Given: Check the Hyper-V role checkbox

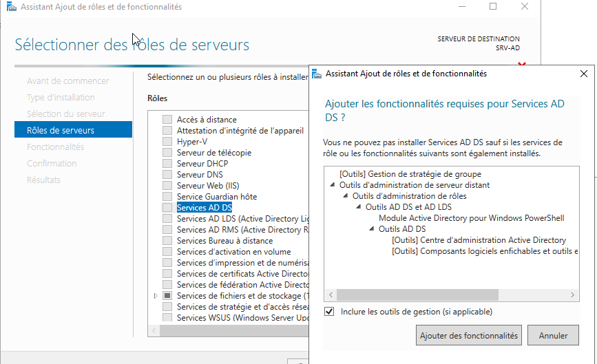Looking at the screenshot, I should pyautogui.click(x=167, y=142).
